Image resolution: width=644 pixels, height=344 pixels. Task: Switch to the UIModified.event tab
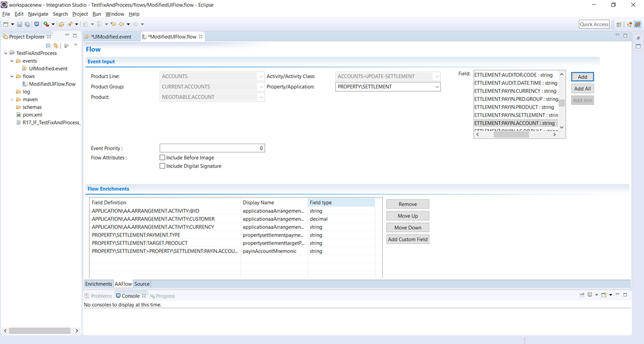tap(110, 37)
